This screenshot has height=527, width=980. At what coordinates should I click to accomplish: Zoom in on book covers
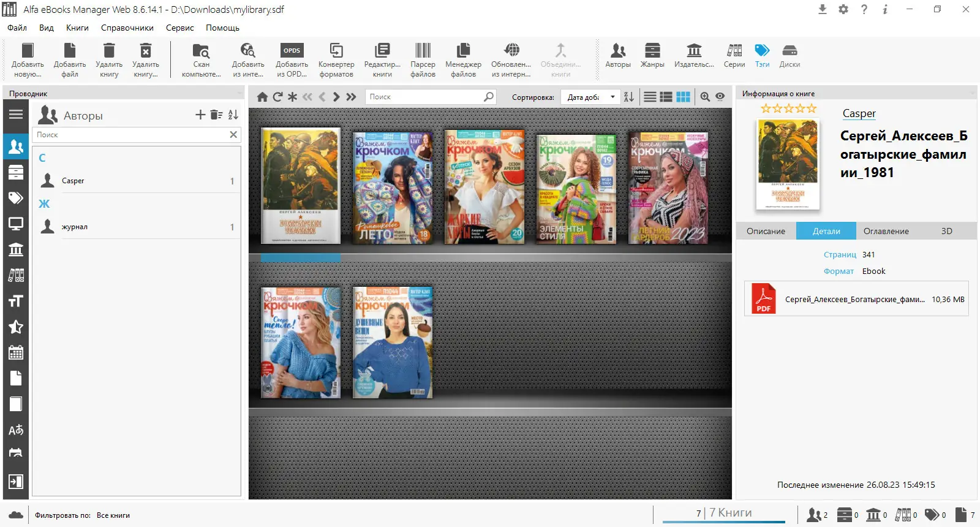[705, 97]
